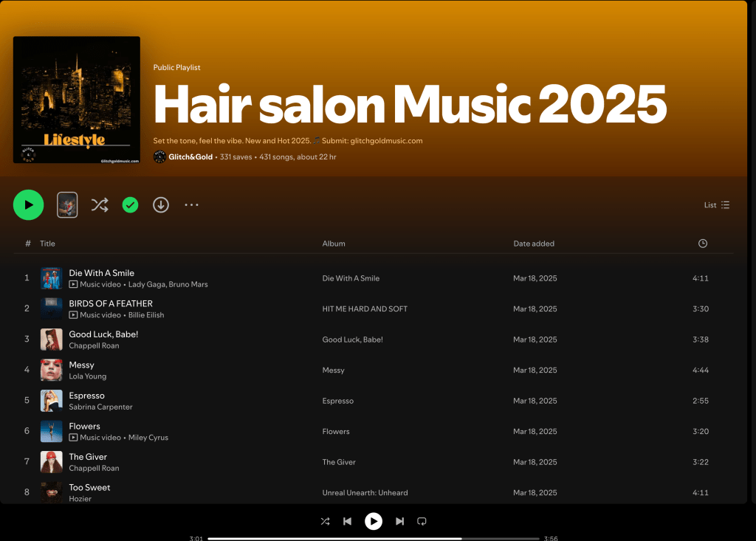The image size is (756, 541).
Task: Skip to the next track
Action: (x=399, y=521)
